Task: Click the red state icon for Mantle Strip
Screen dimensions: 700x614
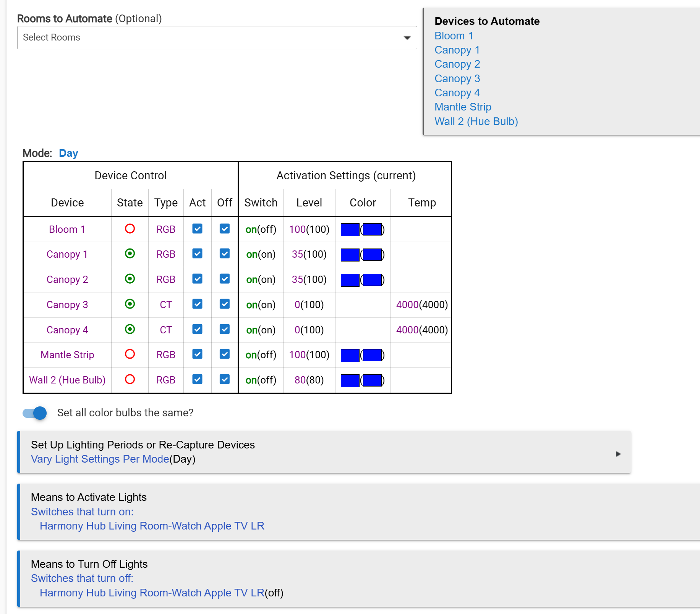Action: click(x=130, y=354)
